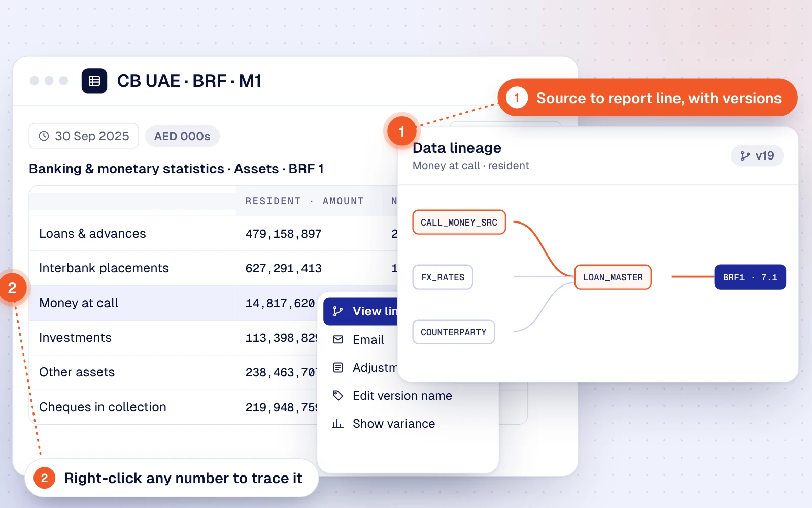812x508 pixels.
Task: Click the Investments row label
Action: pyautogui.click(x=75, y=338)
